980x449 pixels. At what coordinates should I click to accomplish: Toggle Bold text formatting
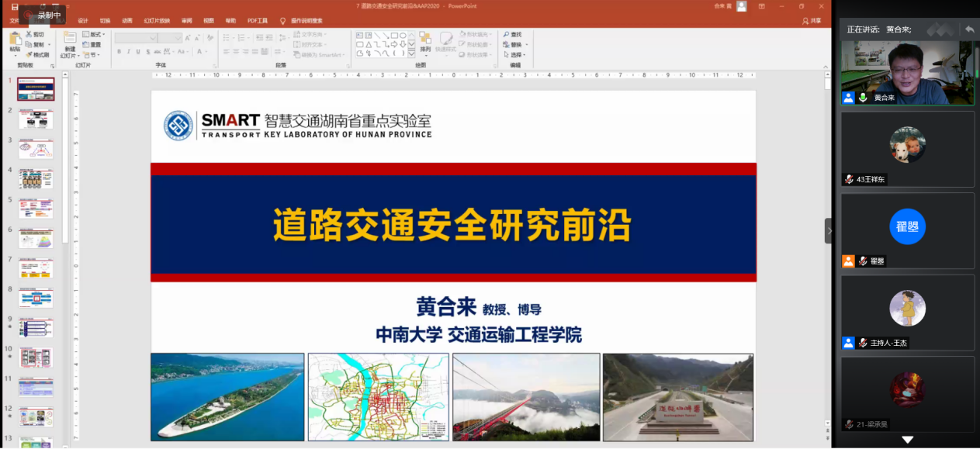point(119,52)
